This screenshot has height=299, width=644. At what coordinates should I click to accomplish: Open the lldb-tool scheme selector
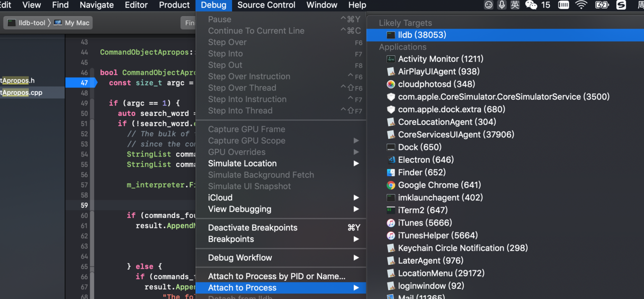27,23
